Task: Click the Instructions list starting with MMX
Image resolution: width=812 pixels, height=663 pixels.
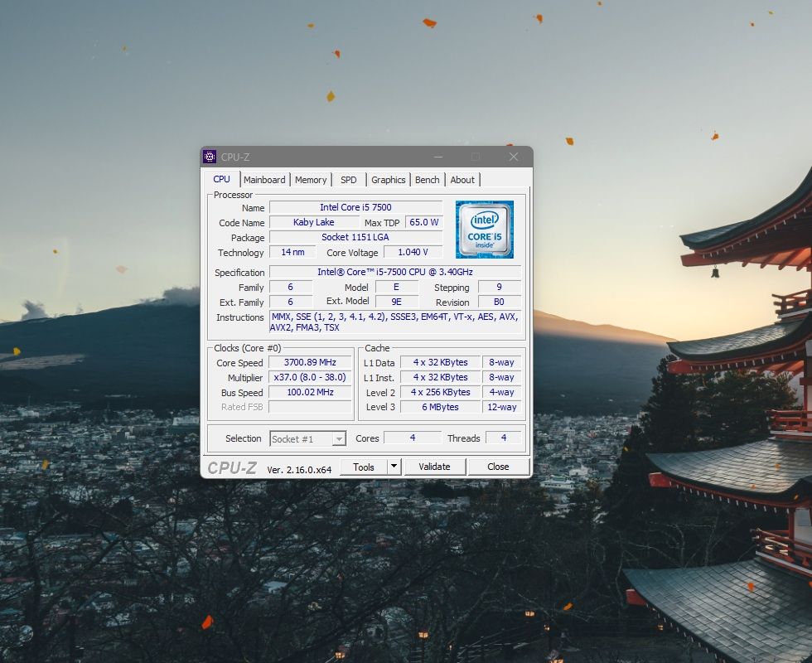Action: click(394, 322)
